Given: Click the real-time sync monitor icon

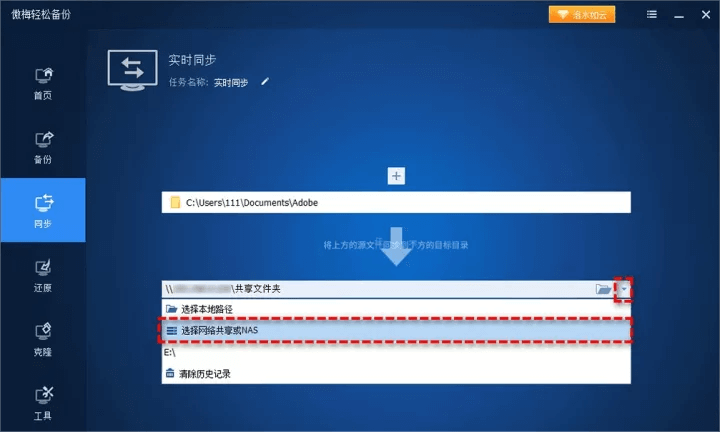Looking at the screenshot, I should coord(133,70).
